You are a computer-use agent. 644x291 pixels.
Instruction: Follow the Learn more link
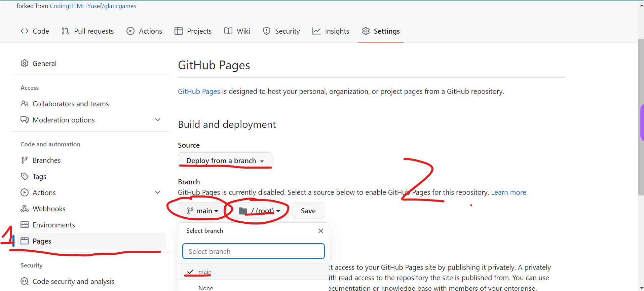[508, 192]
